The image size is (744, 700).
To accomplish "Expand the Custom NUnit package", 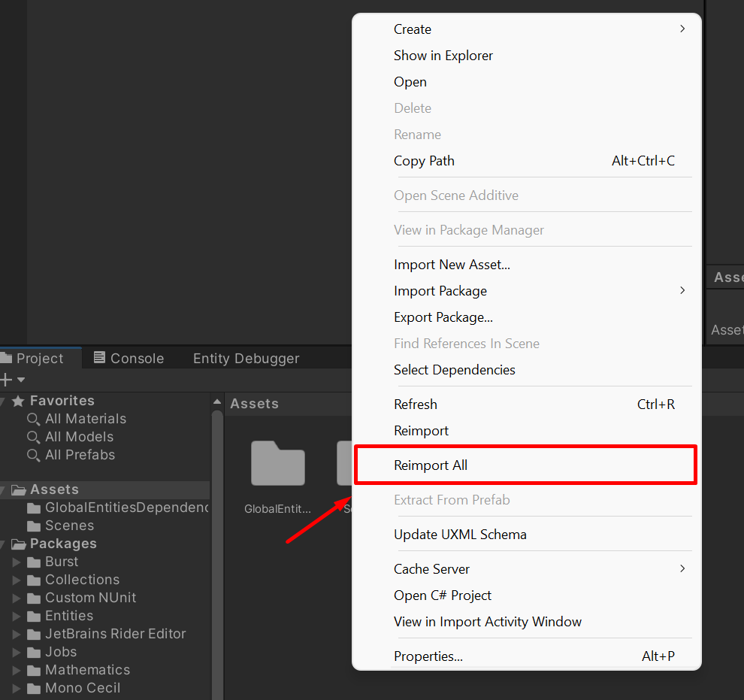I will (16, 598).
